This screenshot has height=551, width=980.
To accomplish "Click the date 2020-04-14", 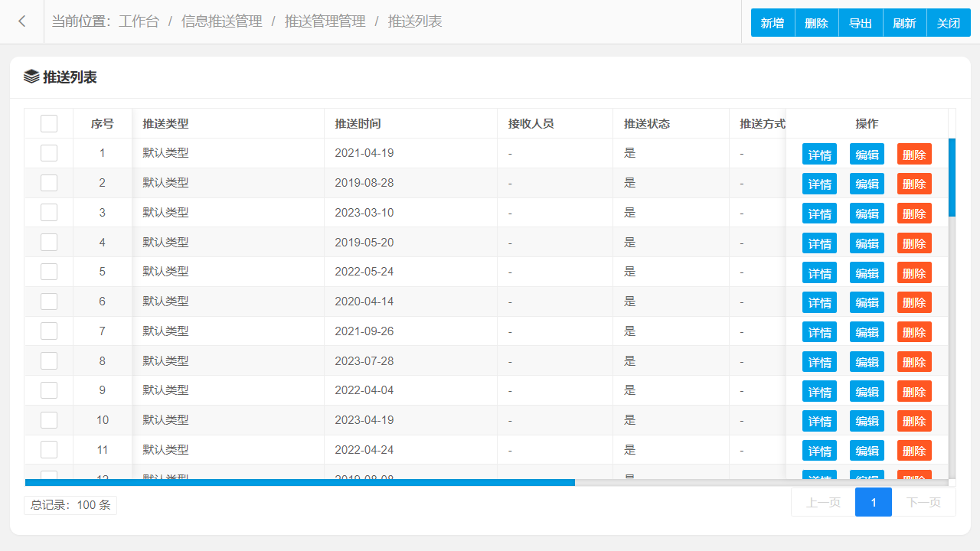I will (x=364, y=302).
